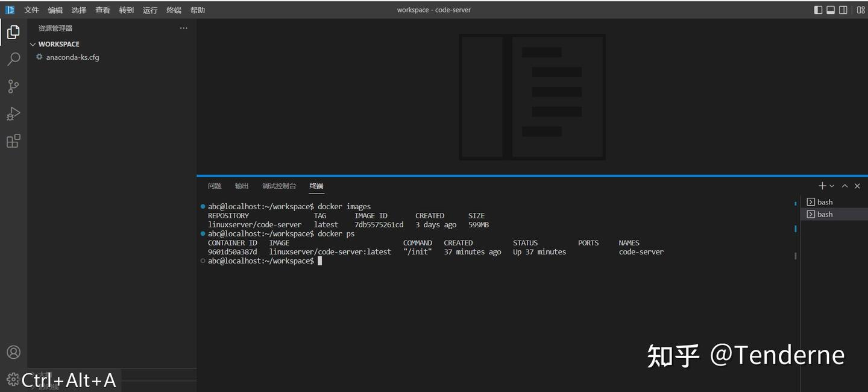
Task: Open the Run and Debug view
Action: point(13,113)
